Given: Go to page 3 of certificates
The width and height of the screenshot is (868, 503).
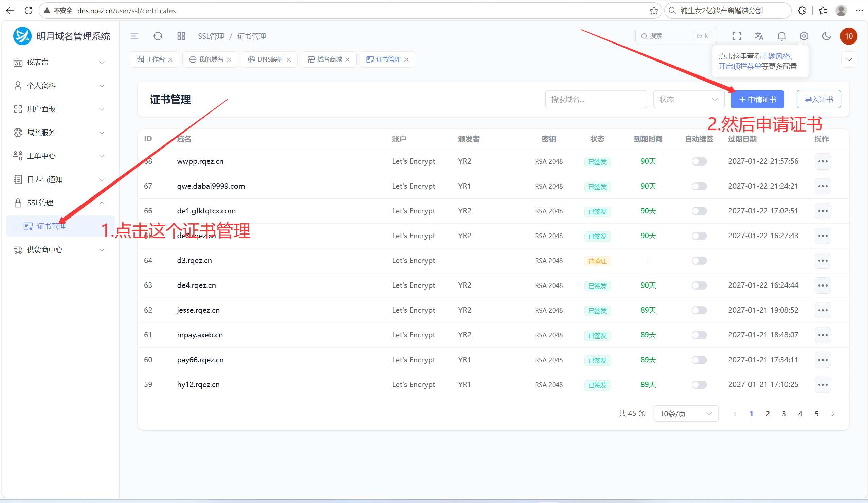Looking at the screenshot, I should 784,413.
